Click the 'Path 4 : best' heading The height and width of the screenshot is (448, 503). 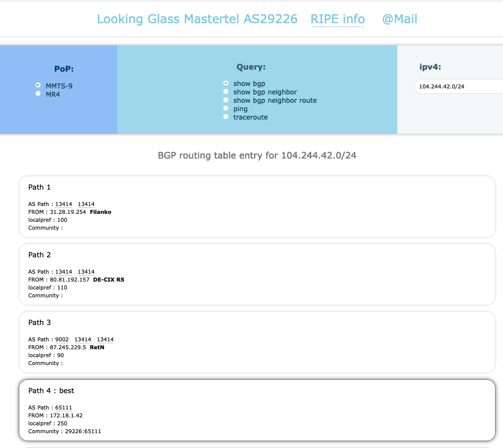[x=51, y=391]
